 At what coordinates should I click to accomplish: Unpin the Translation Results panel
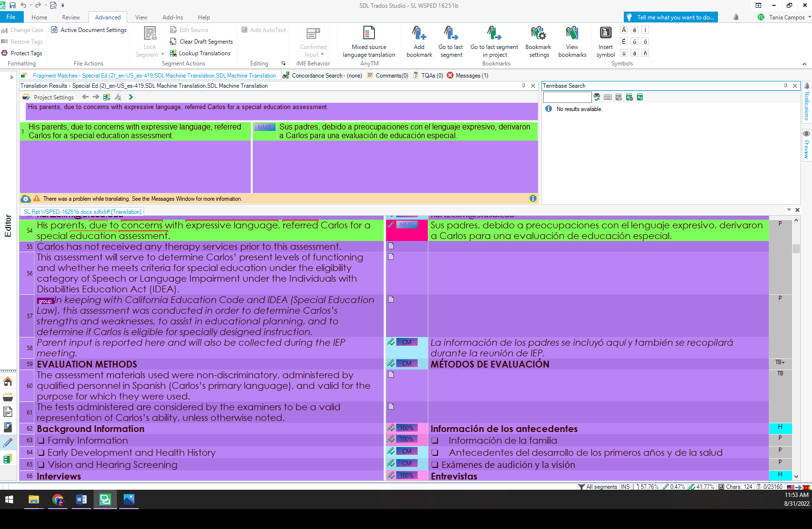(523, 85)
